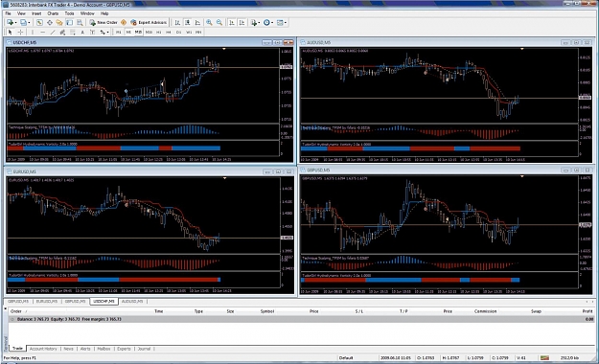Viewport: 599px width, 364px height.
Task: Expand the Indicators dropdown arrow
Action: (259, 23)
